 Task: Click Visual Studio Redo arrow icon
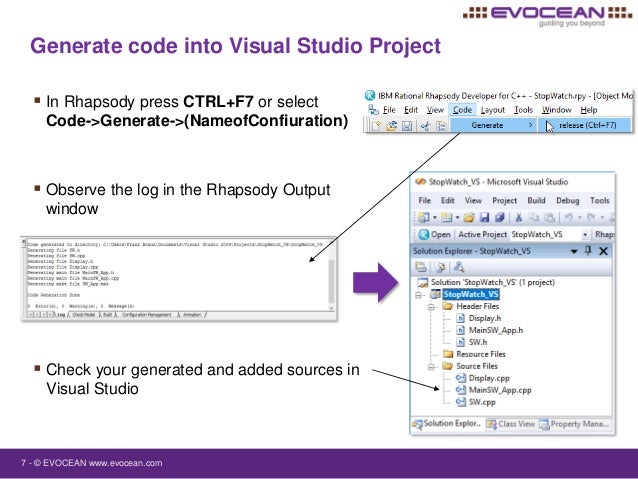(591, 217)
